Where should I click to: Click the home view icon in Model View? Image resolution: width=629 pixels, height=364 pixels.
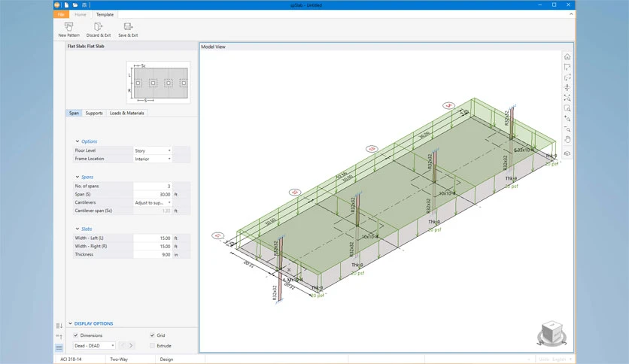[567, 57]
